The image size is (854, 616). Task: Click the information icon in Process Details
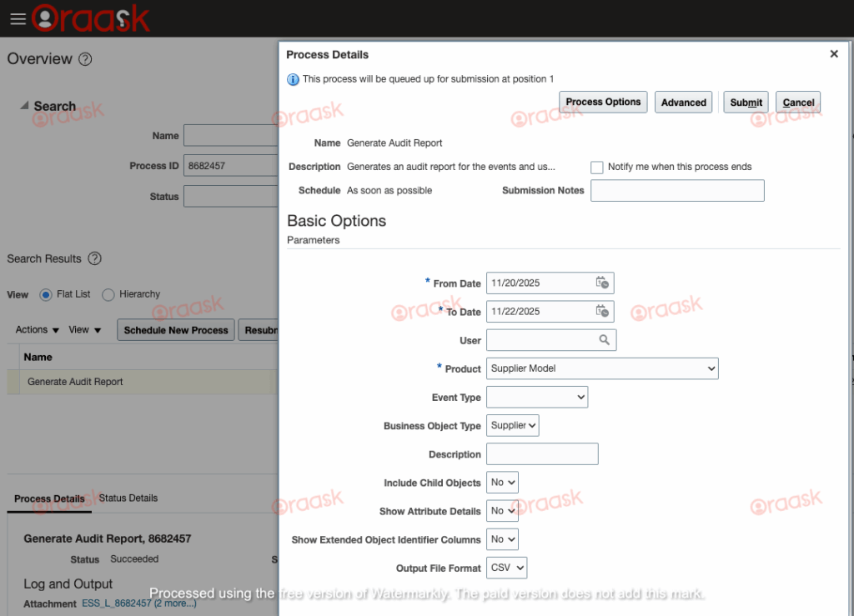click(x=293, y=79)
